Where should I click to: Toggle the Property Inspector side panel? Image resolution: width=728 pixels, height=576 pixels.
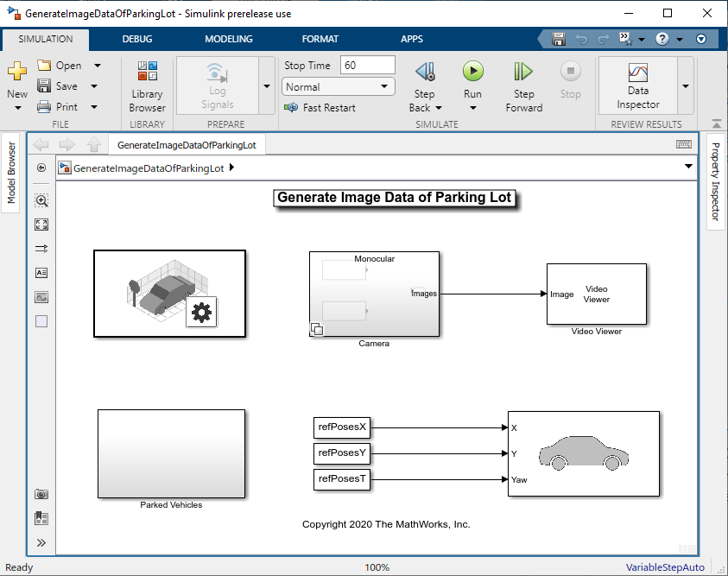coord(715,181)
